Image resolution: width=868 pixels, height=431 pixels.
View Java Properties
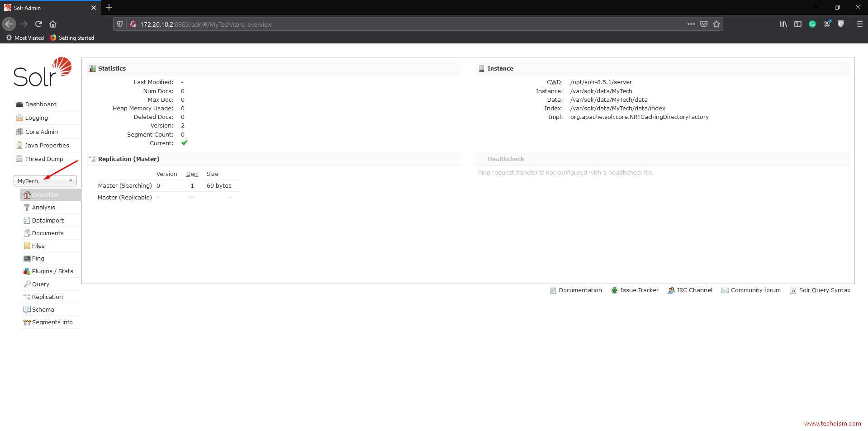(47, 146)
